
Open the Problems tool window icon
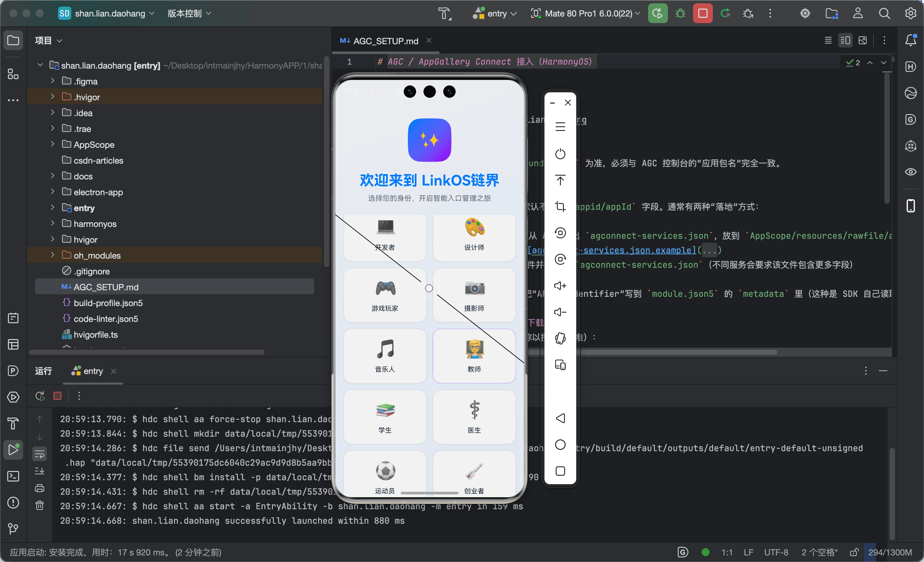[x=13, y=502]
